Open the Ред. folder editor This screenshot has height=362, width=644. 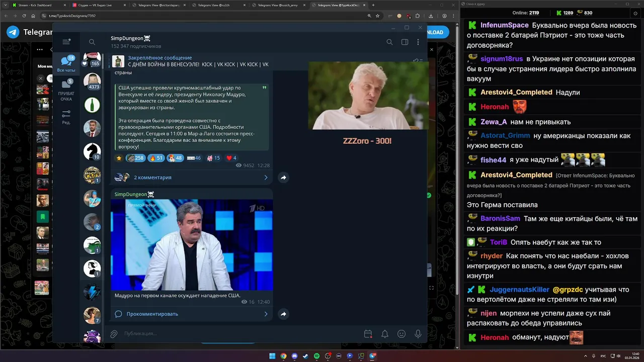[66, 117]
